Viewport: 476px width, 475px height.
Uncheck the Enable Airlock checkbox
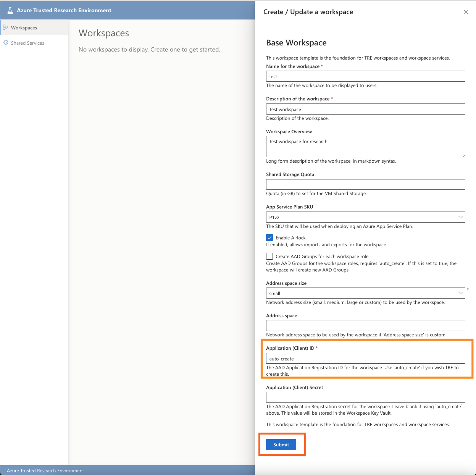269,237
